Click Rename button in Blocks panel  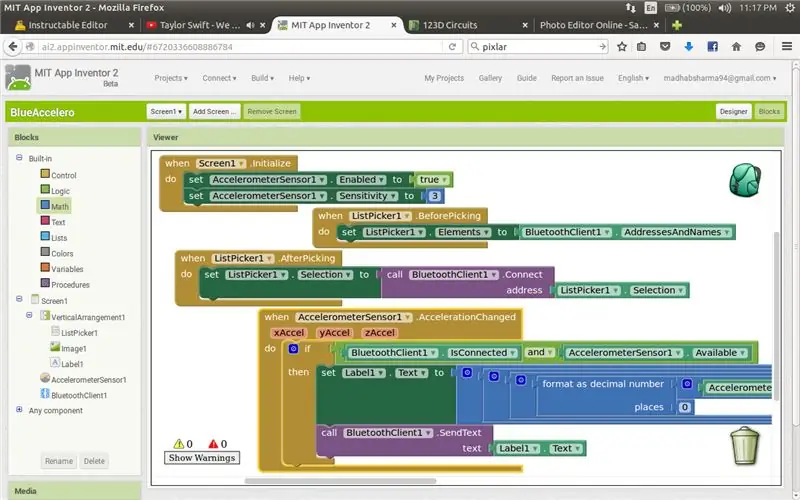pos(59,461)
